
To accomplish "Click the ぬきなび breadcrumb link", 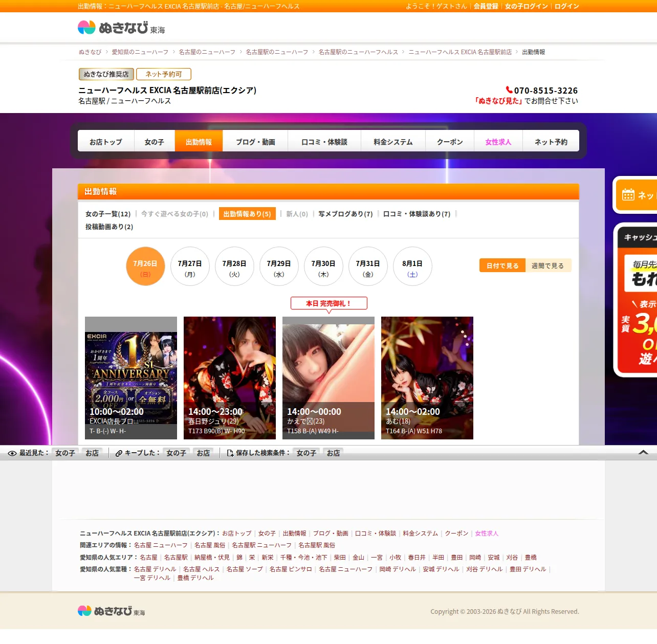I will click(x=90, y=52).
